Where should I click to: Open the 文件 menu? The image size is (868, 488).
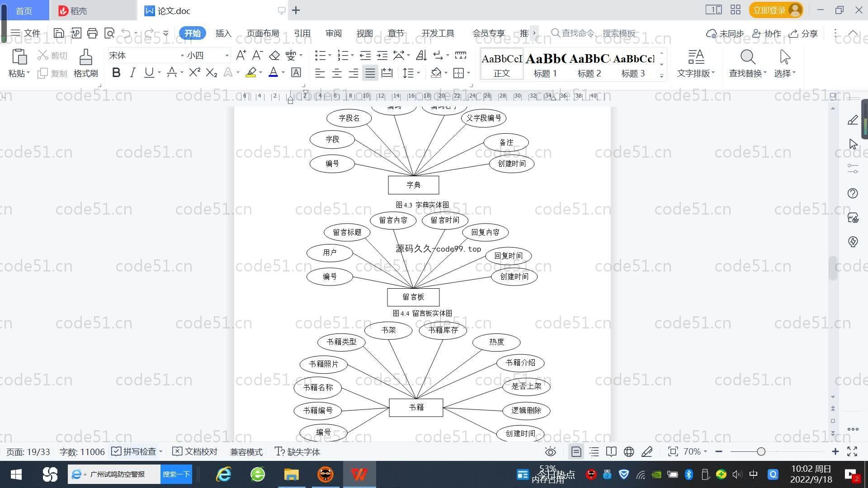pyautogui.click(x=26, y=33)
